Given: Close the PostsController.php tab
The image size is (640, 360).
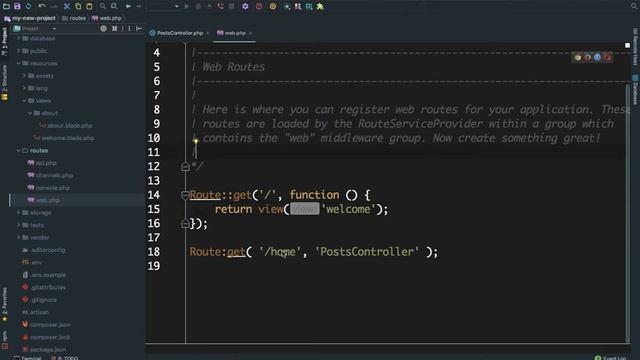Looking at the screenshot, I should coord(208,33).
